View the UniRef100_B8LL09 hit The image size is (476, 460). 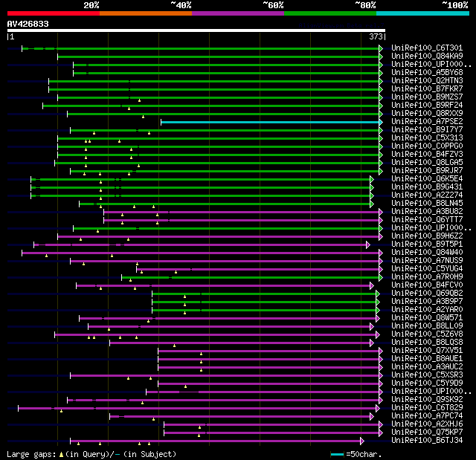coord(427,326)
